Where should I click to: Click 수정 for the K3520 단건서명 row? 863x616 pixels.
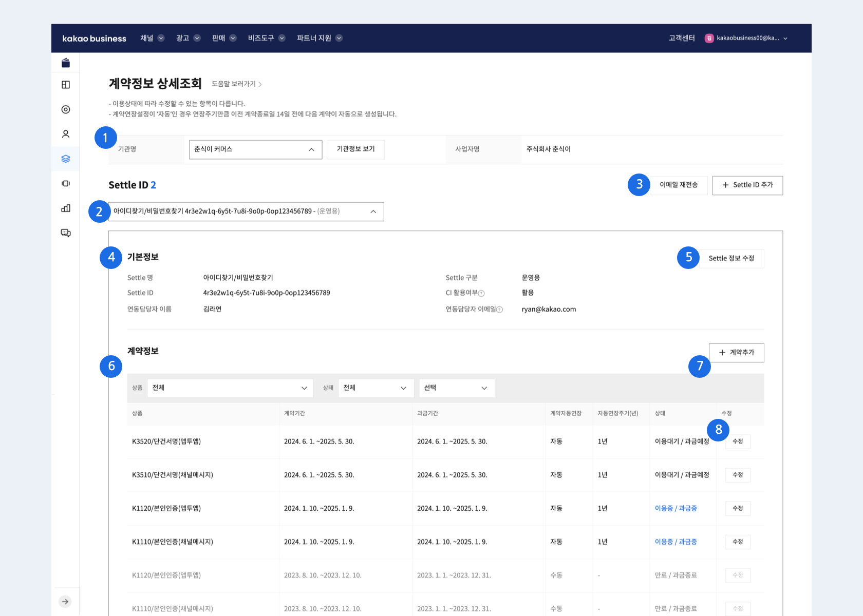point(737,441)
